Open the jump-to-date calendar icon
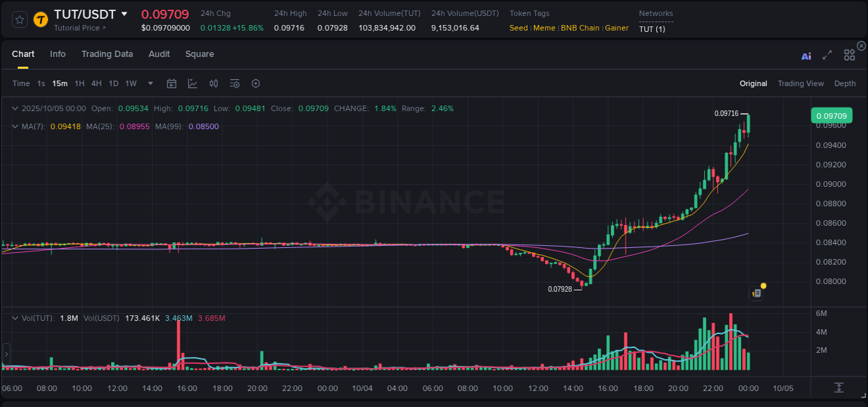This screenshot has height=407, width=868. (x=172, y=83)
